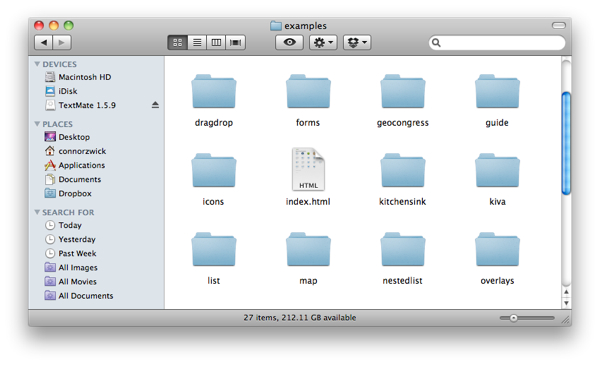Show All Images smart search
Viewport: 600px width, 365px height.
pyautogui.click(x=71, y=268)
